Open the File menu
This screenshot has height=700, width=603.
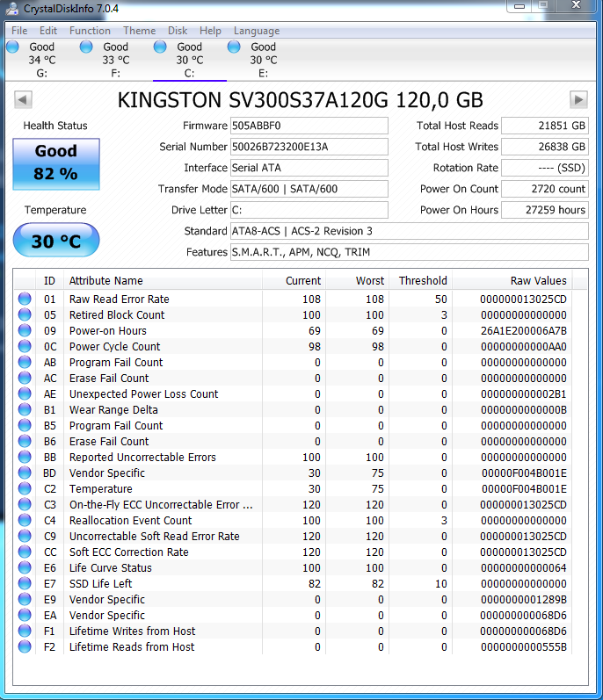pyautogui.click(x=19, y=31)
